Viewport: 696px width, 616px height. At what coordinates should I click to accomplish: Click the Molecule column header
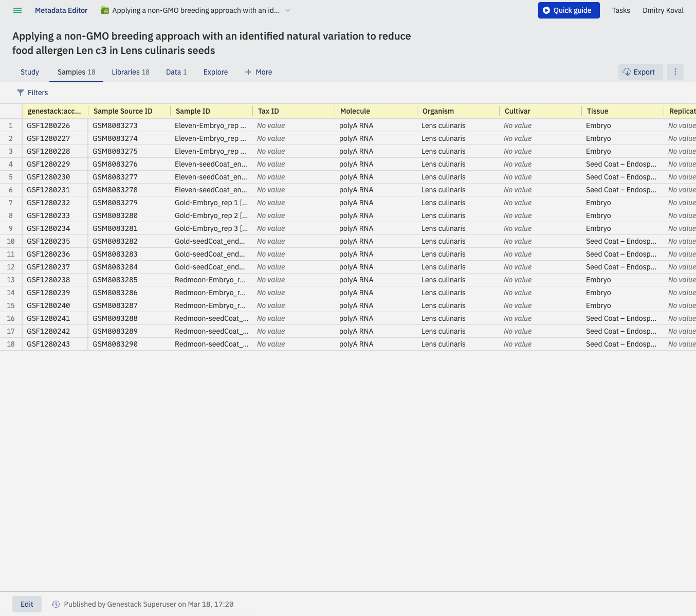coord(376,111)
